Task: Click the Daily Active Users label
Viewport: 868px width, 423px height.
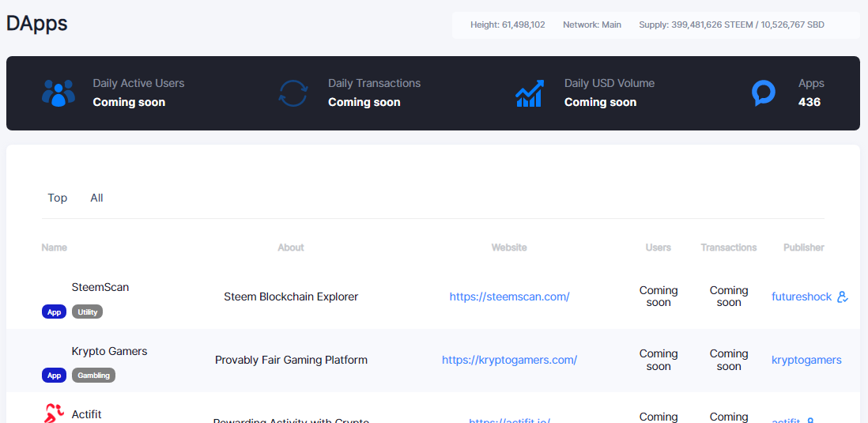Action: (138, 83)
